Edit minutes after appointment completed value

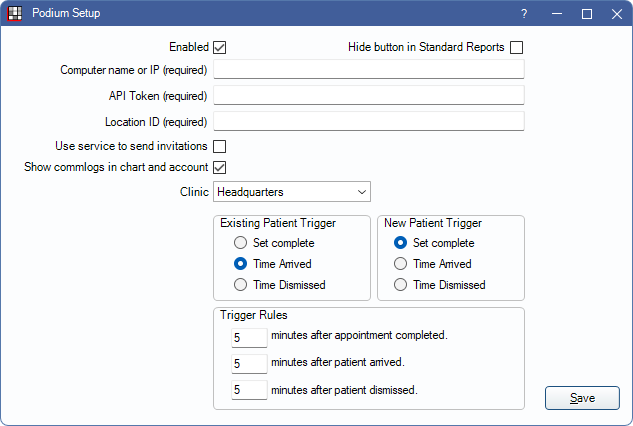tap(249, 338)
